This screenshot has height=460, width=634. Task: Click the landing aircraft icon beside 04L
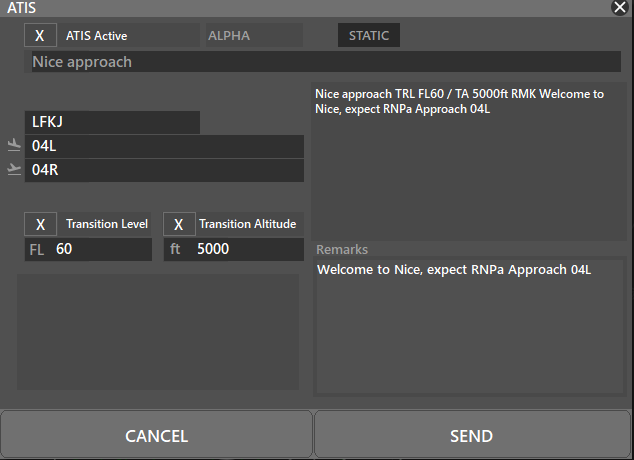pyautogui.click(x=14, y=145)
